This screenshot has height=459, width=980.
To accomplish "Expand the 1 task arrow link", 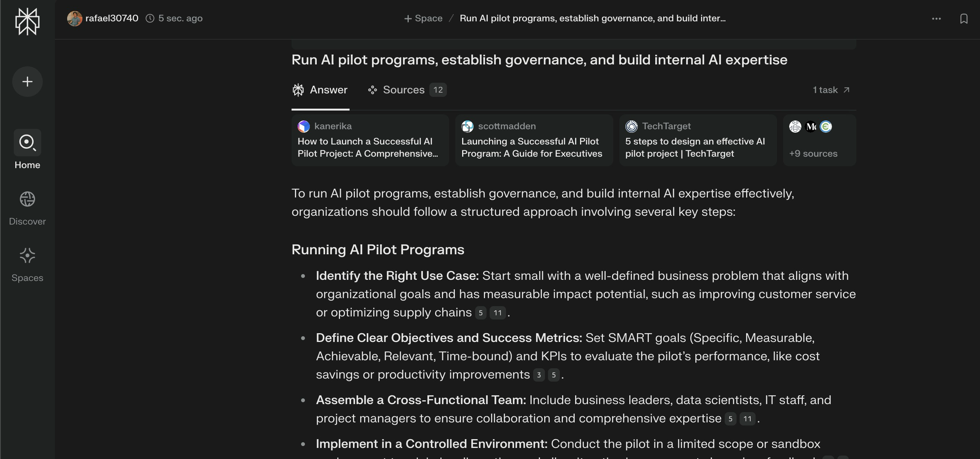I will pos(831,90).
